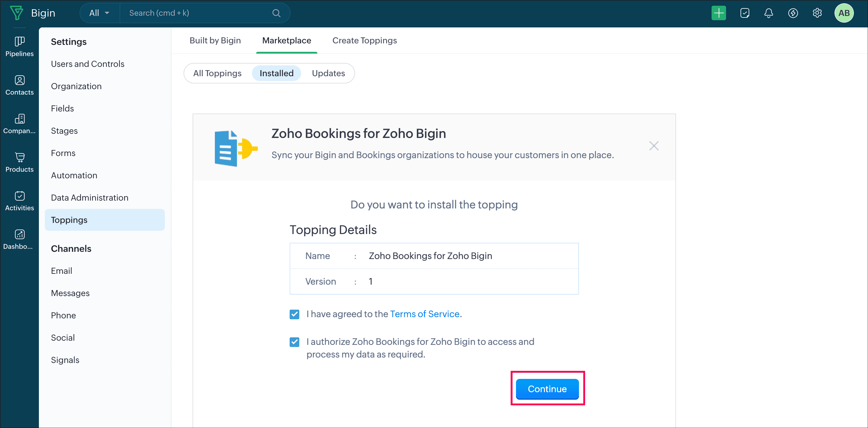
Task: Open Activities from the sidebar
Action: click(20, 201)
